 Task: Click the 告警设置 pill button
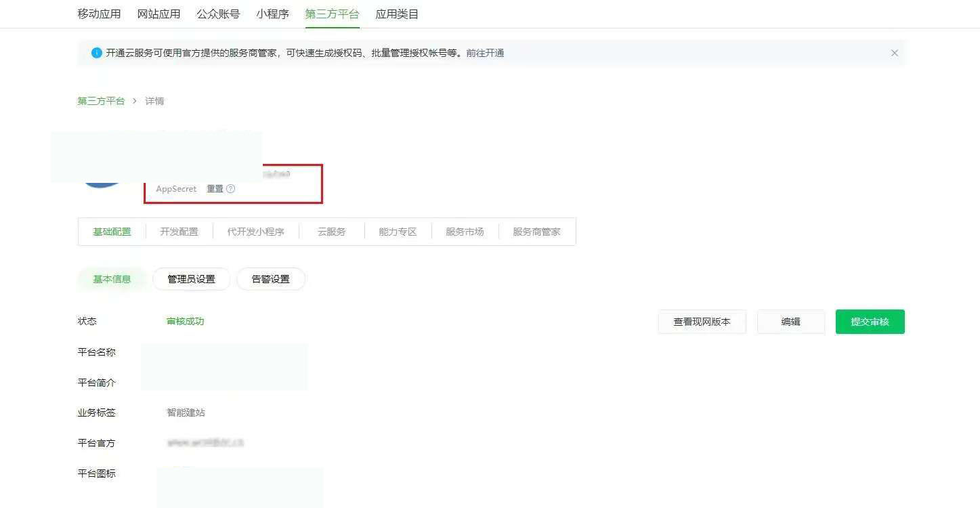tap(270, 279)
